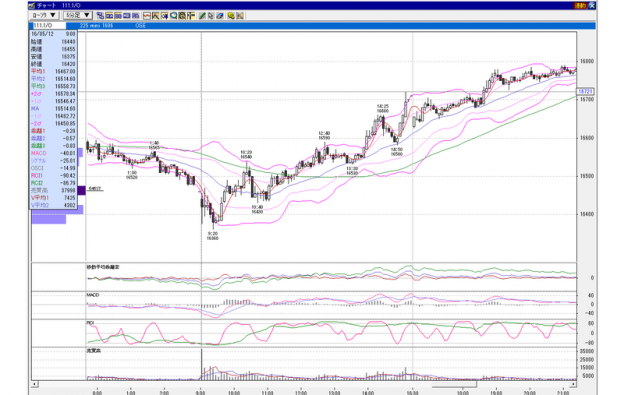
Task: Click the trendline icon beside red chart icon
Action: [156, 16]
